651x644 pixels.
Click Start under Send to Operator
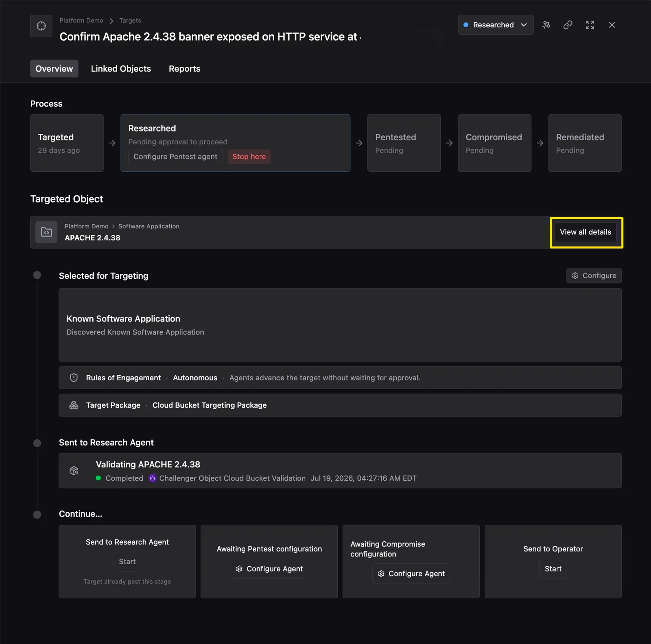click(553, 569)
